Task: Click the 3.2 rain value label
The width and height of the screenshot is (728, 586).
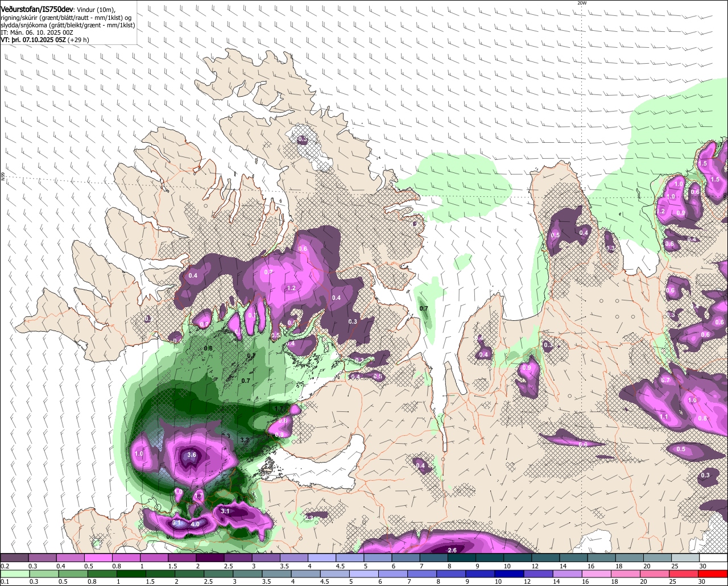Action: [x=245, y=440]
